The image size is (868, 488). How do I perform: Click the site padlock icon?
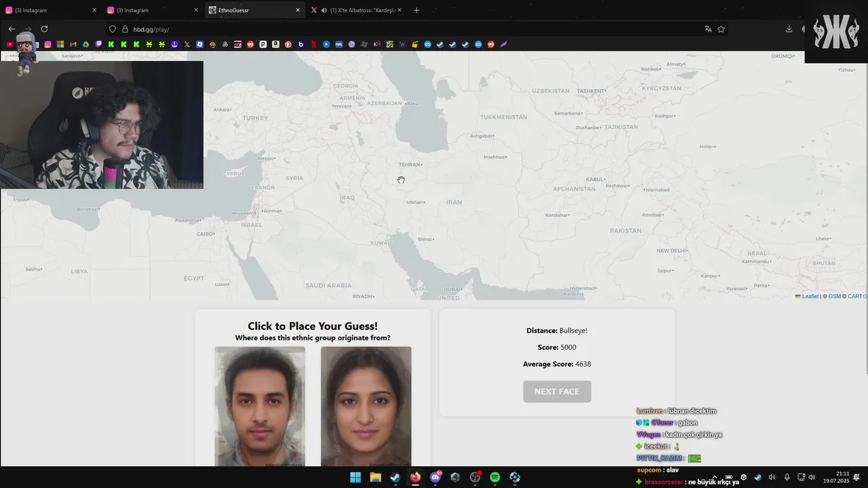[125, 29]
